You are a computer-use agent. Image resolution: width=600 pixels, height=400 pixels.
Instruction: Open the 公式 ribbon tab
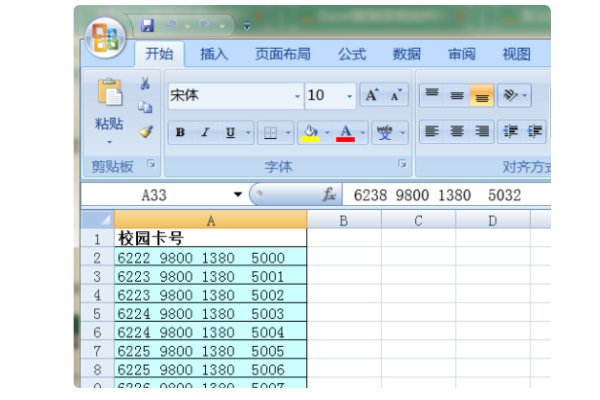click(x=352, y=54)
